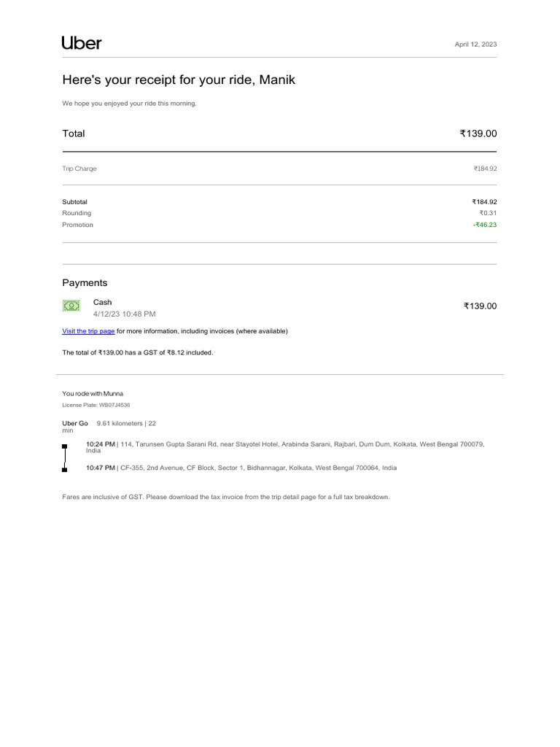Viewport: 560px width, 747px height.
Task: Click the April 12, 2023 date
Action: click(x=475, y=44)
